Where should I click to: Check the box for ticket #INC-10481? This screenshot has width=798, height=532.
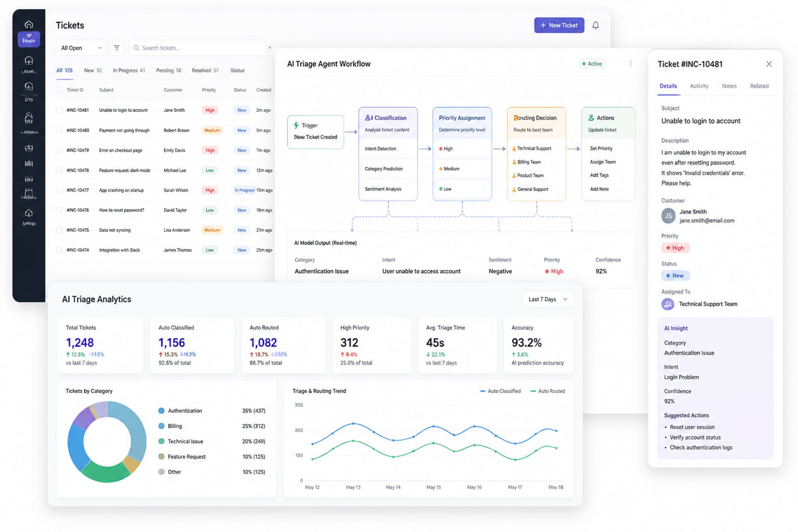click(x=59, y=110)
